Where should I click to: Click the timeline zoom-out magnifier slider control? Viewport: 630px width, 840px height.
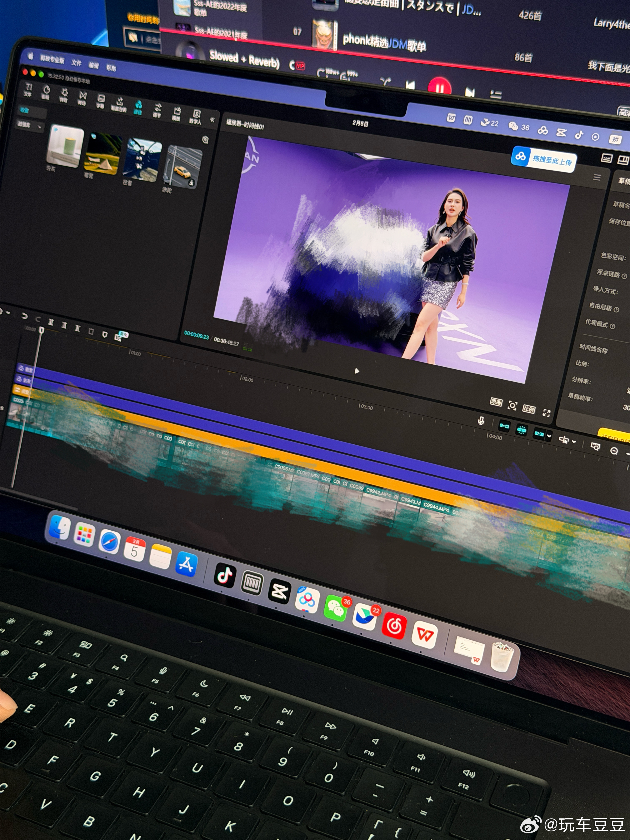(614, 451)
